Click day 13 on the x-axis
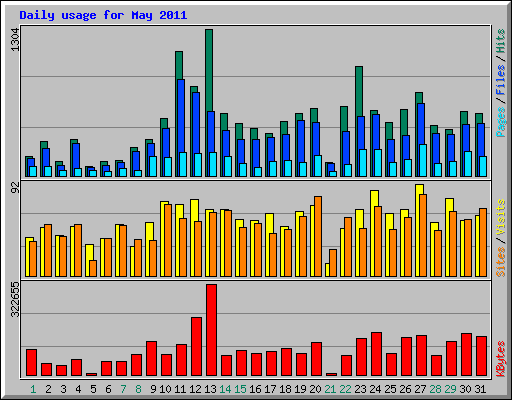512x400 pixels. tap(210, 389)
